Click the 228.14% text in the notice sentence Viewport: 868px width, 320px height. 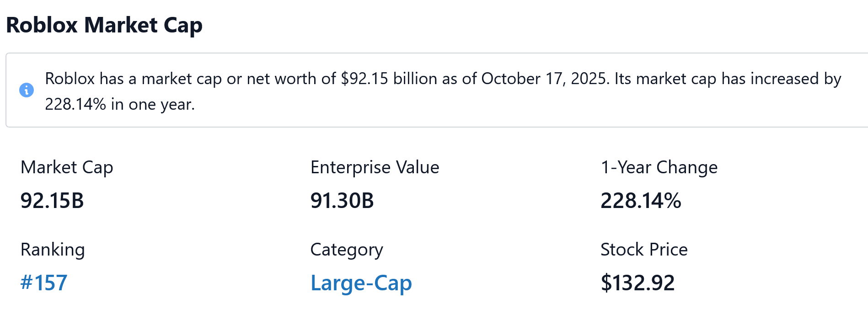[75, 104]
